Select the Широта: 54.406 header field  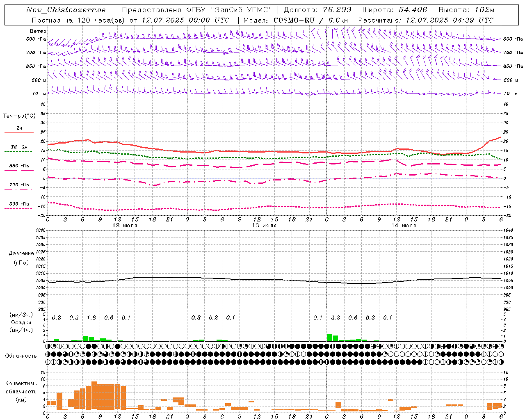pos(395,10)
